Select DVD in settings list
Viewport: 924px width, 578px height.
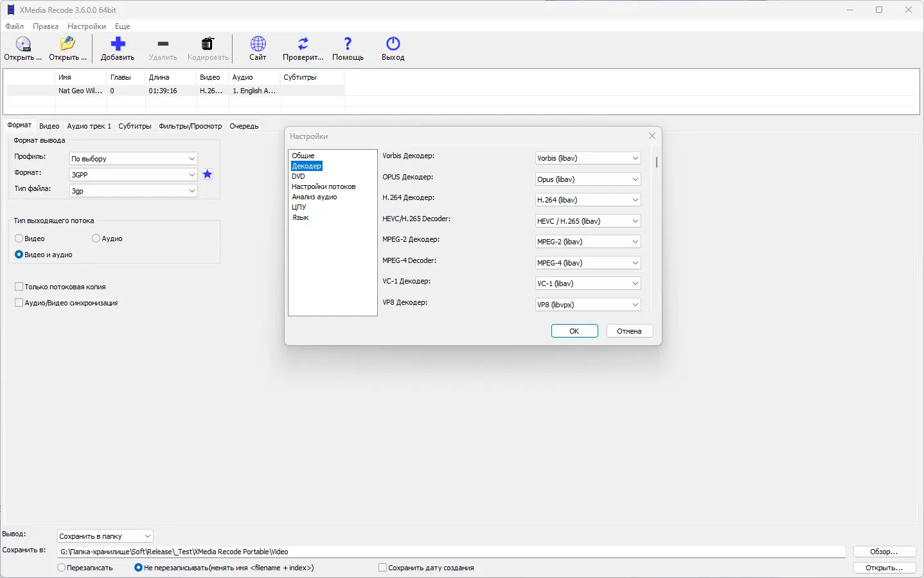(x=298, y=176)
